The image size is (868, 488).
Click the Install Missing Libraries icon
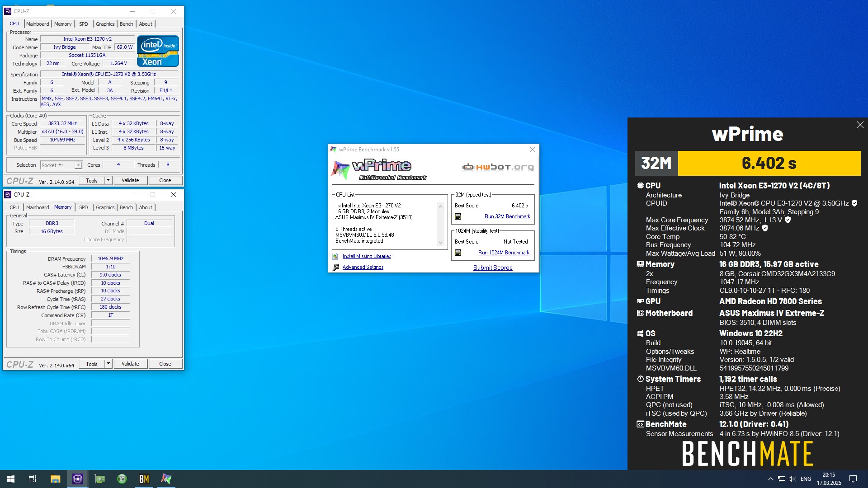coord(335,256)
